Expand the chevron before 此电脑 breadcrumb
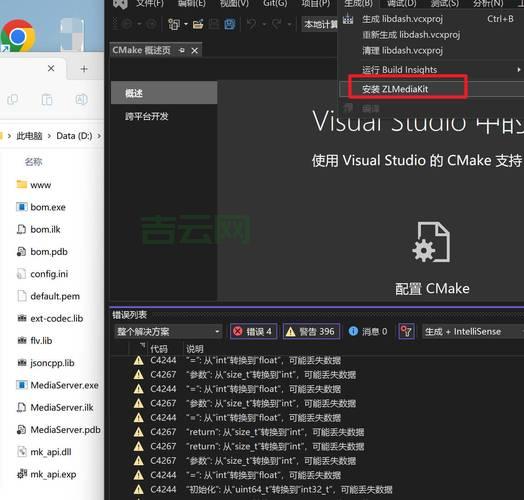The image size is (524, 500). 9,136
